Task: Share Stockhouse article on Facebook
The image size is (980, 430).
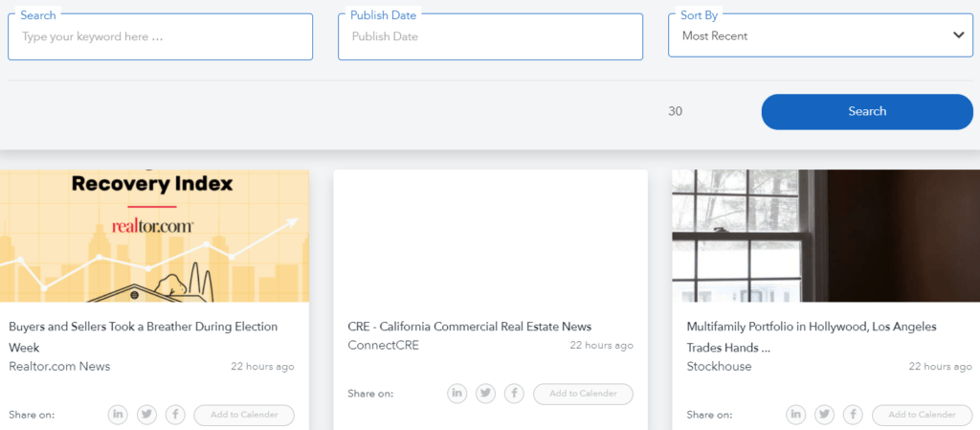Action: [x=854, y=415]
